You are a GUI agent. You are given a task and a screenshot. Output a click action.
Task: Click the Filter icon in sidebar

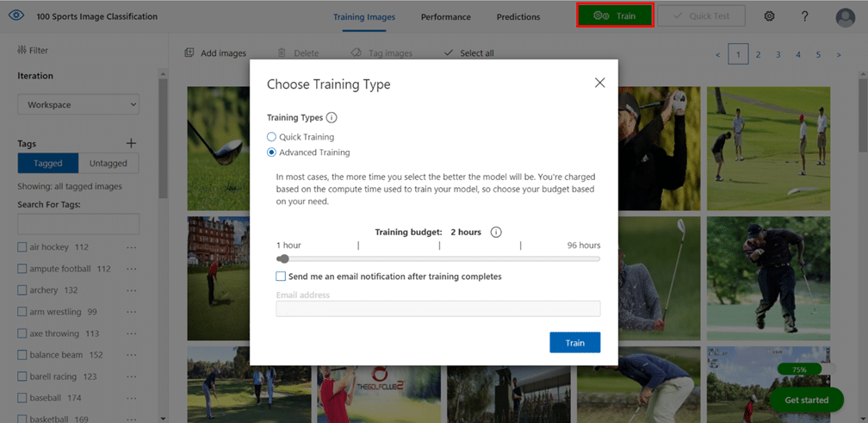[22, 50]
